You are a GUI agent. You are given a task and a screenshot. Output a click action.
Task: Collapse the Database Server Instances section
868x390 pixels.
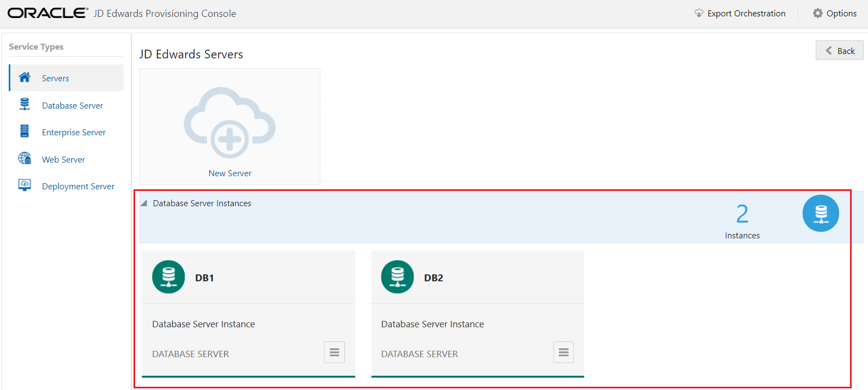coord(144,203)
